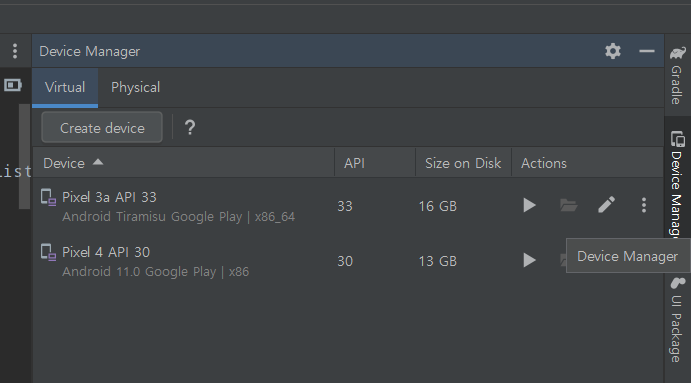Viewport: 691px width, 383px height.
Task: Select the Pixel 3a API 33 row name
Action: [x=109, y=197]
